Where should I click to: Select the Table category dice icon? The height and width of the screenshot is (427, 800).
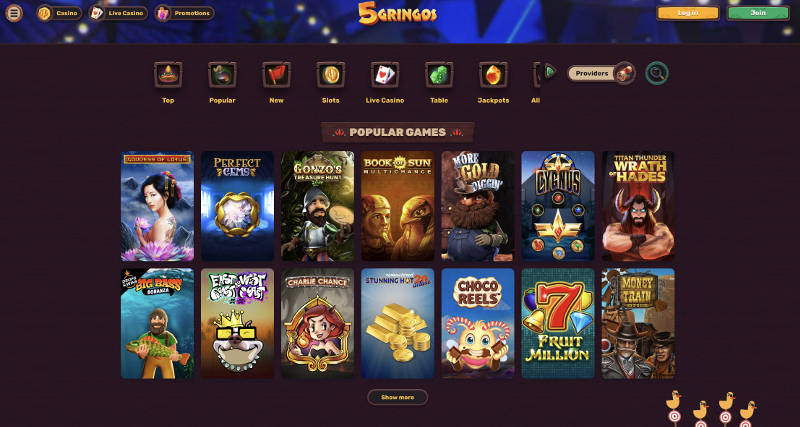click(x=439, y=74)
